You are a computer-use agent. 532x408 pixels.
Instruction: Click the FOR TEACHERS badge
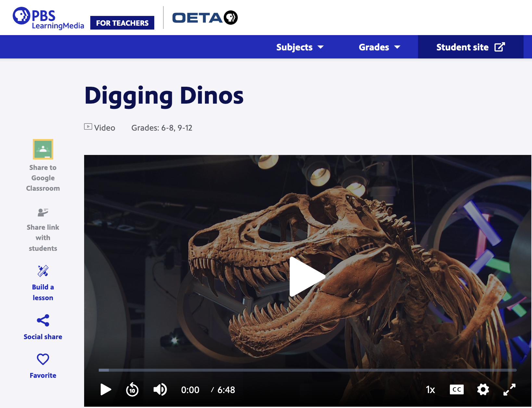click(x=122, y=23)
